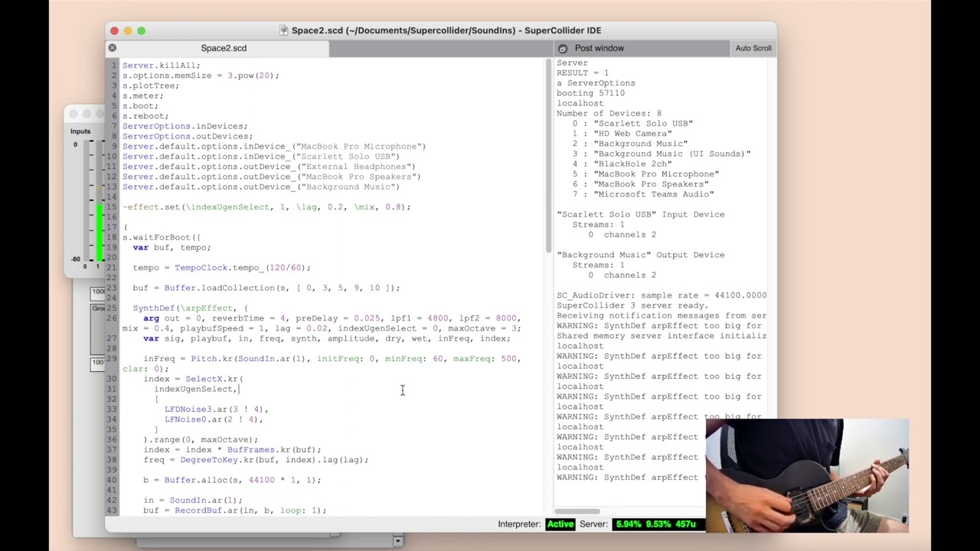Click the outDevice MacBook Pro Speakers line
Screen dimensions: 980x551
click(272, 177)
